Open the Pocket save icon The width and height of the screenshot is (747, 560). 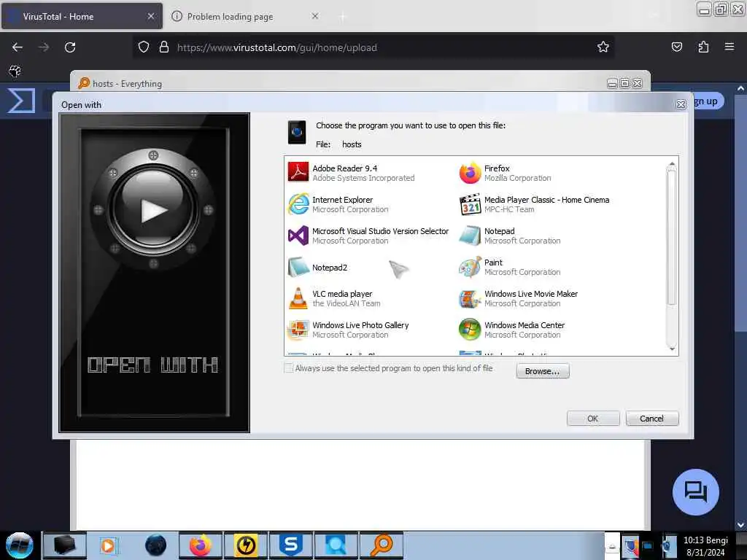click(676, 47)
